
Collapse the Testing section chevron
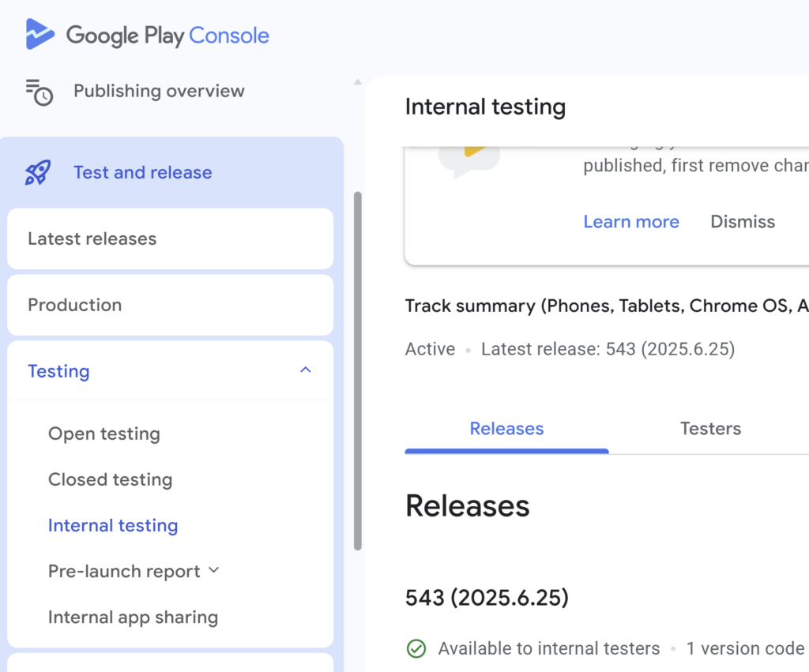coord(306,370)
